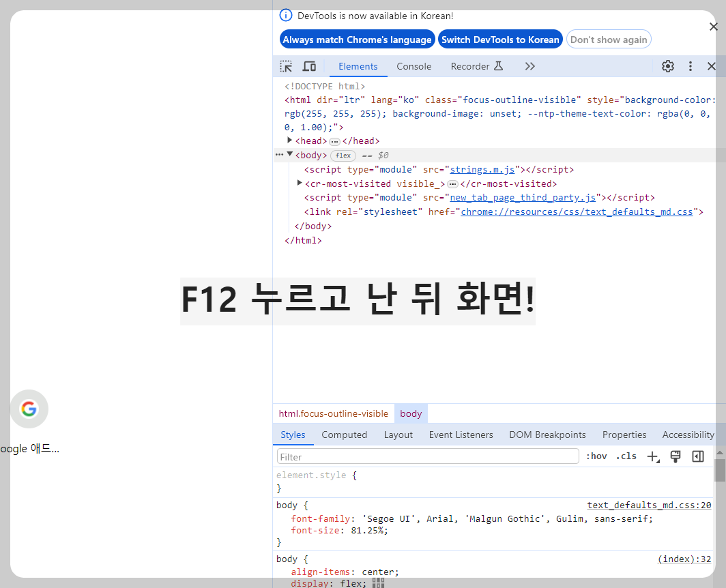Open the body row actions ellipsis
The image size is (726, 588).
(279, 155)
